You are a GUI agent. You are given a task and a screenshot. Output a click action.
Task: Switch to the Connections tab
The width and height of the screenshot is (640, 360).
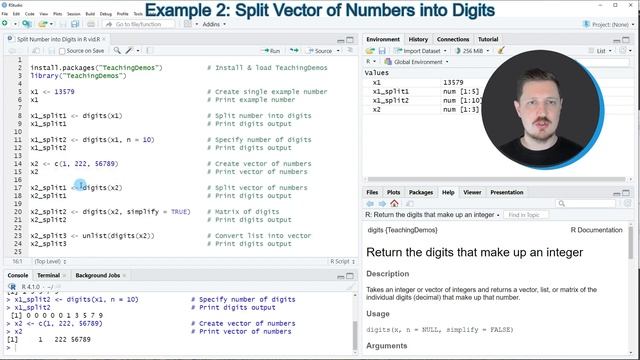coord(453,39)
